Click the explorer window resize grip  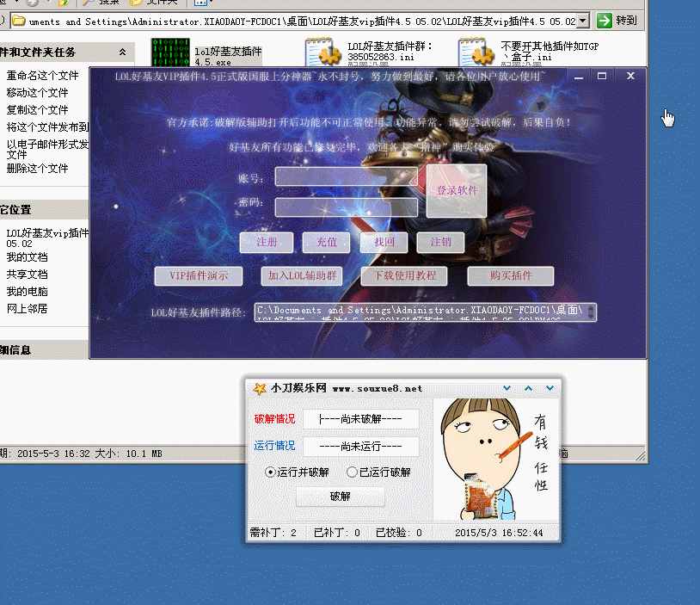[641, 456]
